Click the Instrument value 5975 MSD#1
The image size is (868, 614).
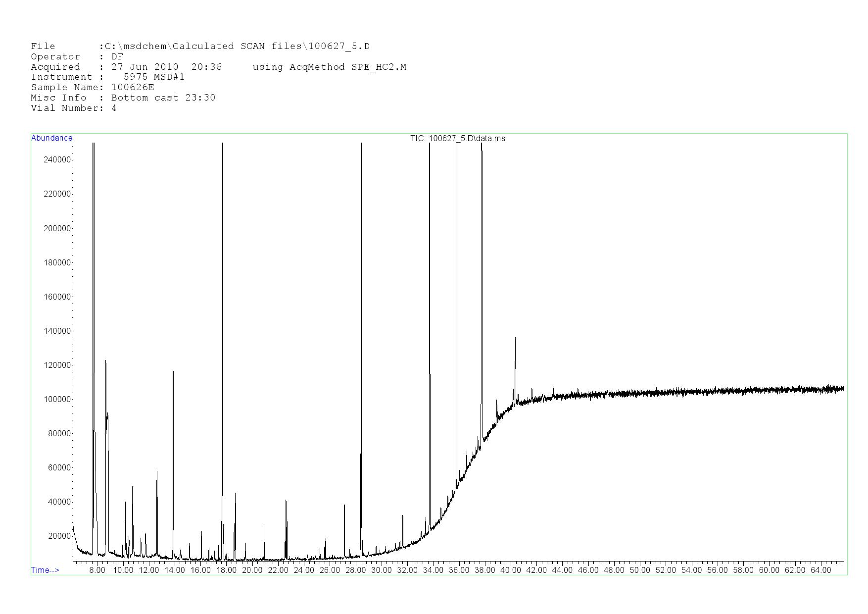pos(153,77)
